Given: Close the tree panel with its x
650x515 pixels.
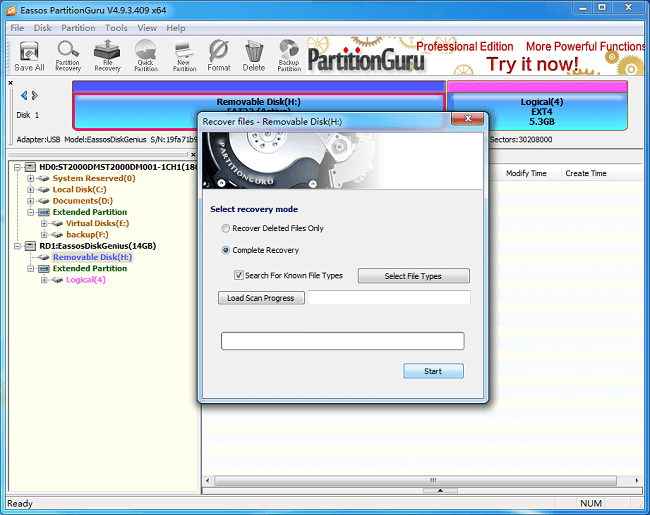Looking at the screenshot, I should (193, 155).
